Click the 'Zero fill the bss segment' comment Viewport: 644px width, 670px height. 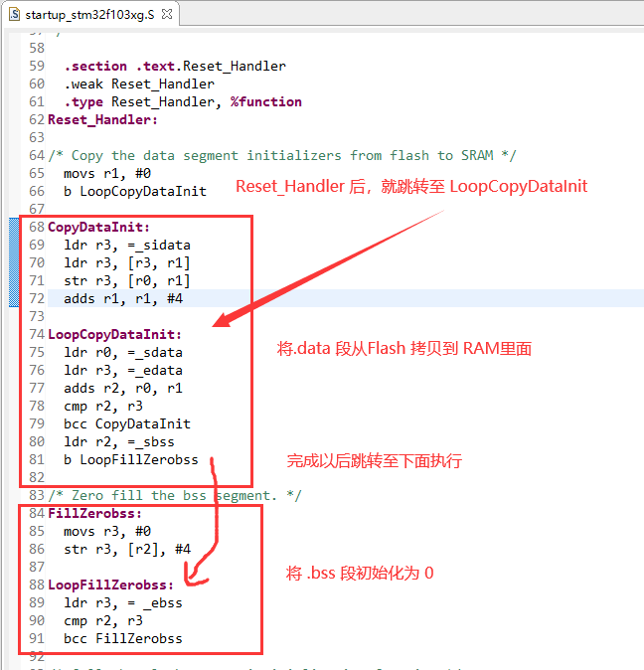coord(175,496)
